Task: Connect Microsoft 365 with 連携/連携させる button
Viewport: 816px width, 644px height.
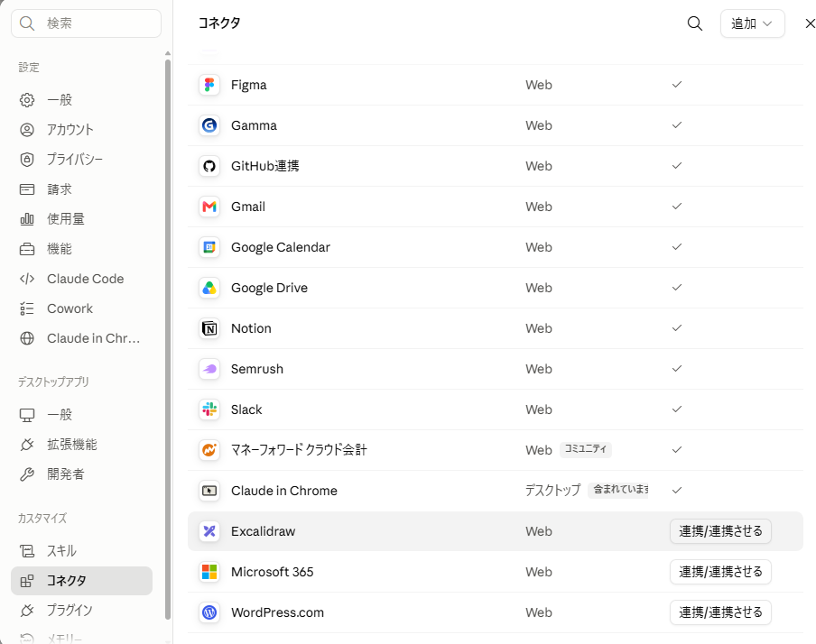Action: (x=720, y=572)
